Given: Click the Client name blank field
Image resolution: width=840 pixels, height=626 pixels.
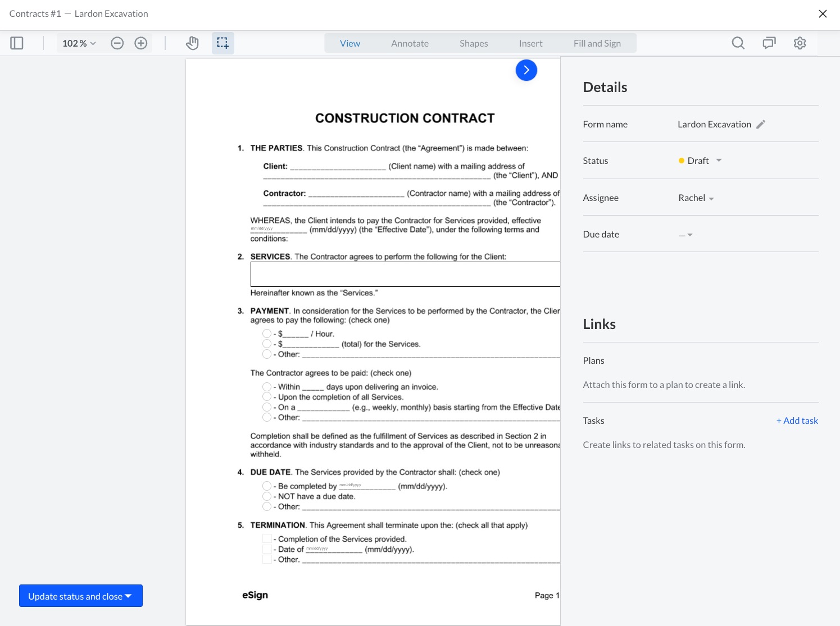Looking at the screenshot, I should (x=338, y=166).
